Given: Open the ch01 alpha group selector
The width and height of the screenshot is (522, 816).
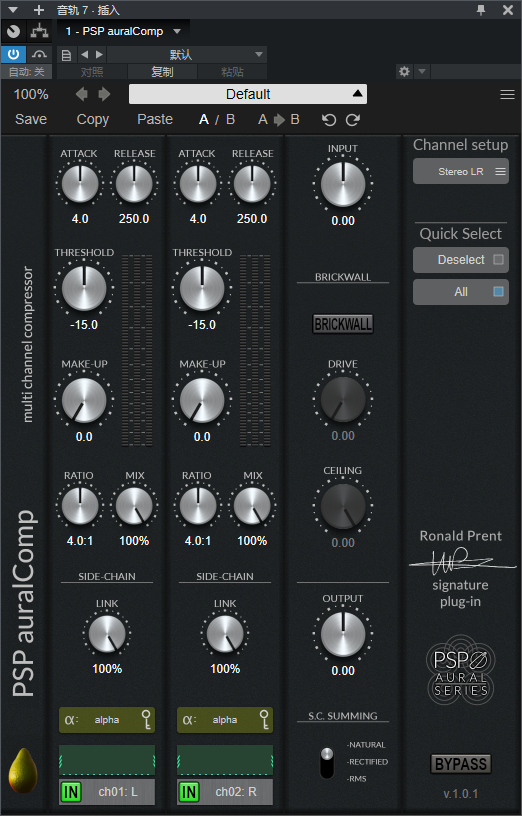Looking at the screenshot, I should click(107, 720).
